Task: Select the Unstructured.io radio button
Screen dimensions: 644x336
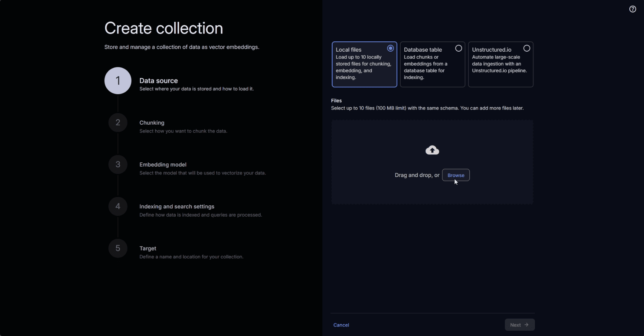Action: point(527,48)
